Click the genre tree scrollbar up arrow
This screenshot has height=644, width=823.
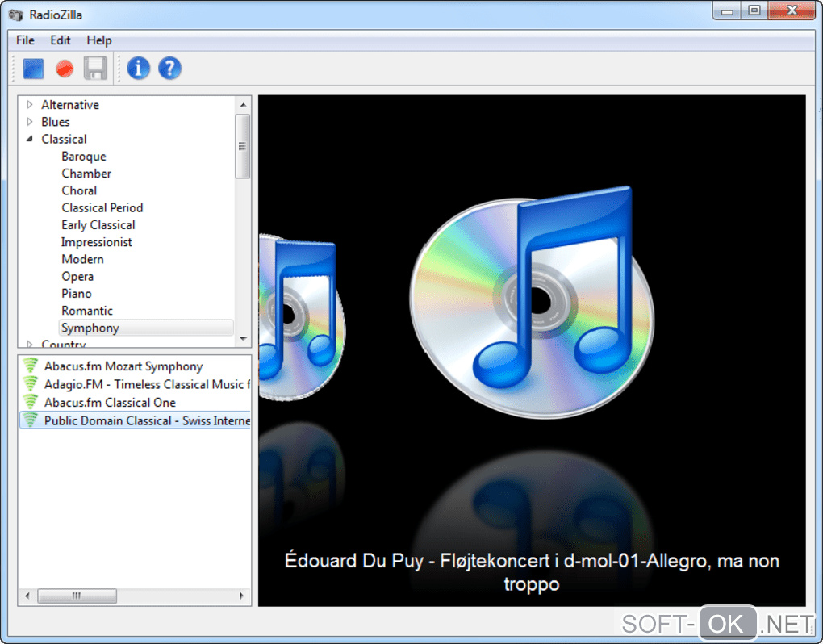tap(243, 105)
